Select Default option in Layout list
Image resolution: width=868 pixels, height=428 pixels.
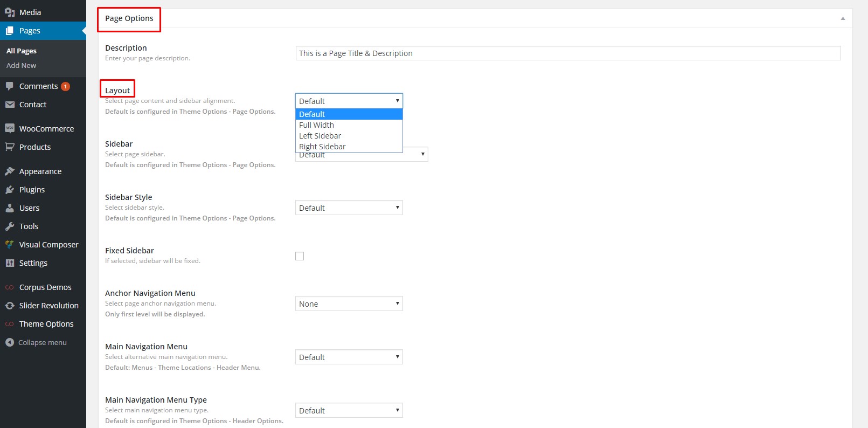(x=349, y=114)
